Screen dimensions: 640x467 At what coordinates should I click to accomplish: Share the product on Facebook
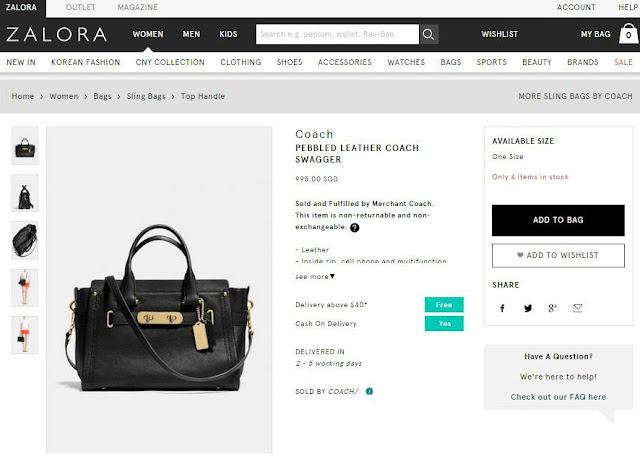click(502, 308)
